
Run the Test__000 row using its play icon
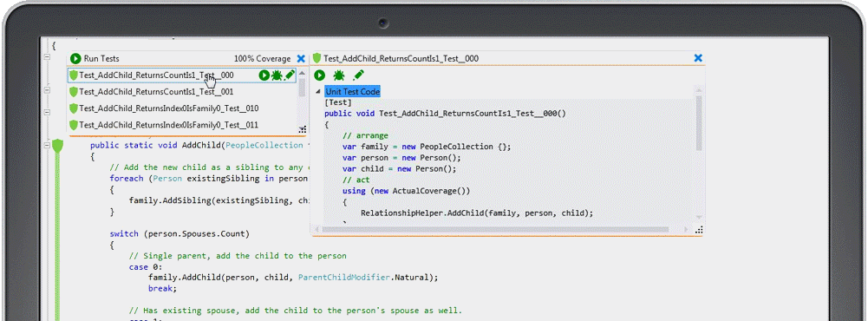[x=264, y=75]
